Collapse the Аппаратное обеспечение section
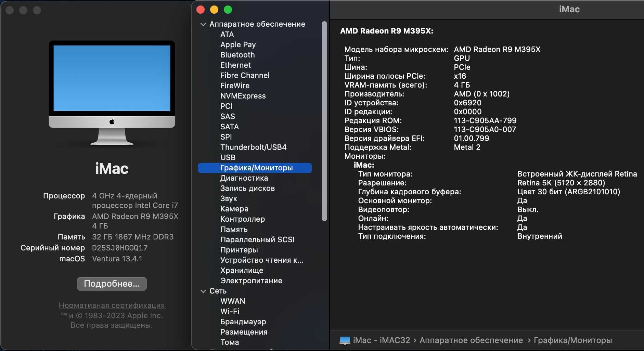This screenshot has height=351, width=644. pyautogui.click(x=203, y=24)
